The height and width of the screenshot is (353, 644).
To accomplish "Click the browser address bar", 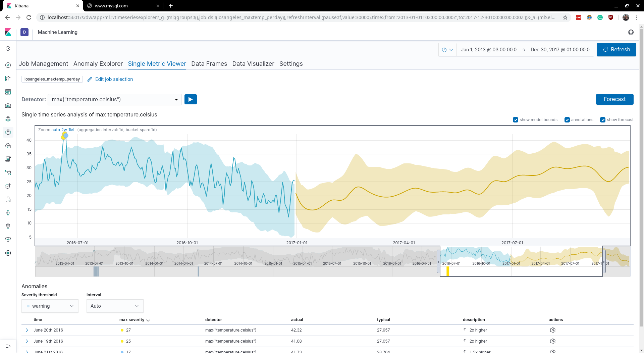I will pyautogui.click(x=301, y=17).
